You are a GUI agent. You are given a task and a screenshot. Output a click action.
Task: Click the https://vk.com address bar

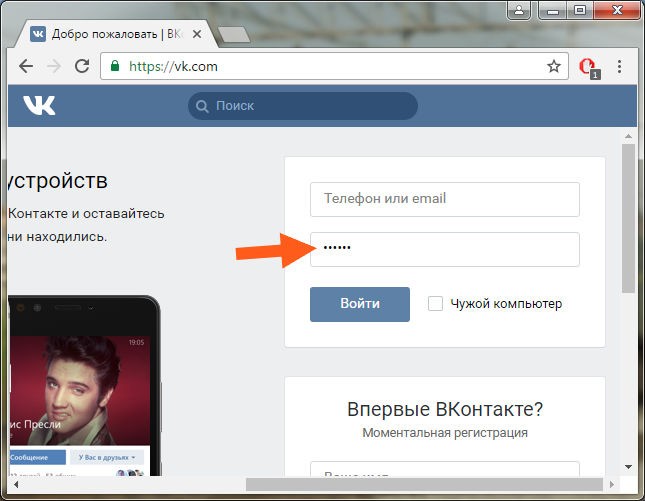[x=334, y=66]
